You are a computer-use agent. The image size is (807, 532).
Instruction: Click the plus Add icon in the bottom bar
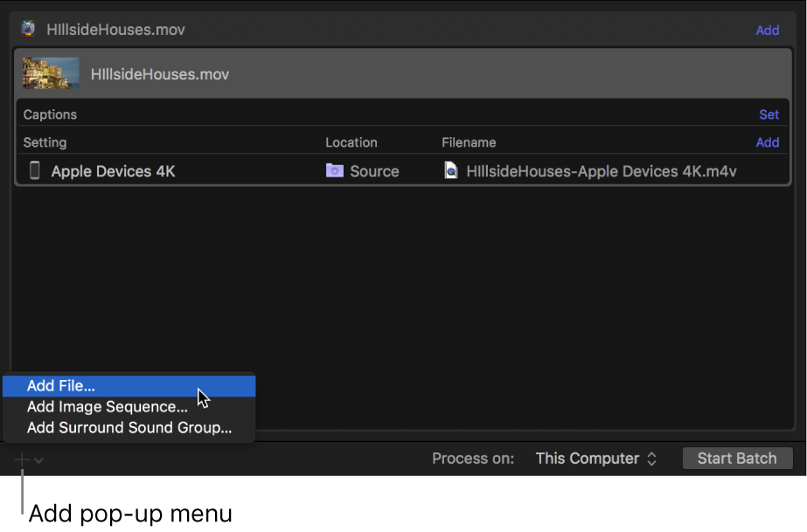(x=22, y=459)
